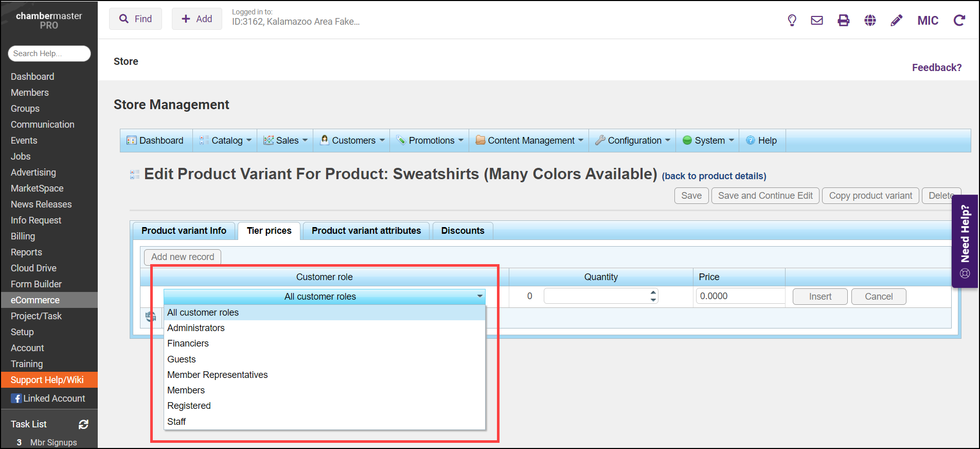Click the Insert button

click(819, 297)
